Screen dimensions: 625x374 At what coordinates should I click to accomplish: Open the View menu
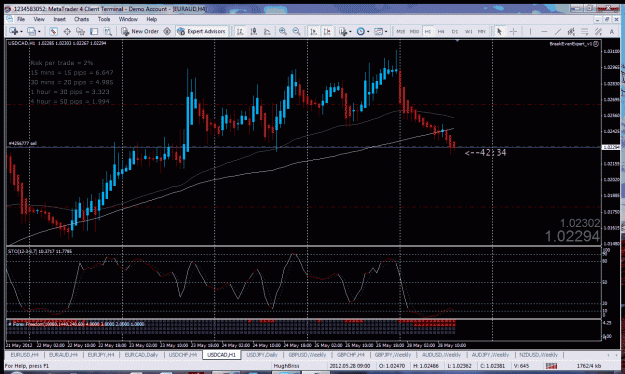[39, 19]
